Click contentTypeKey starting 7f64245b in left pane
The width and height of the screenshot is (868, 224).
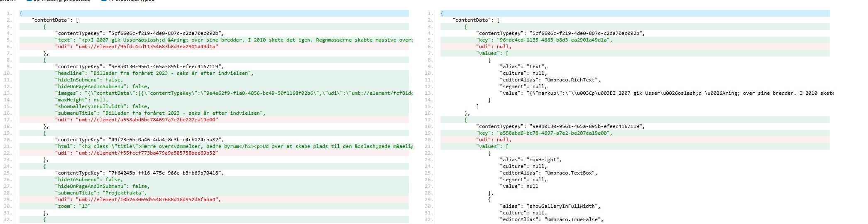tap(139, 173)
